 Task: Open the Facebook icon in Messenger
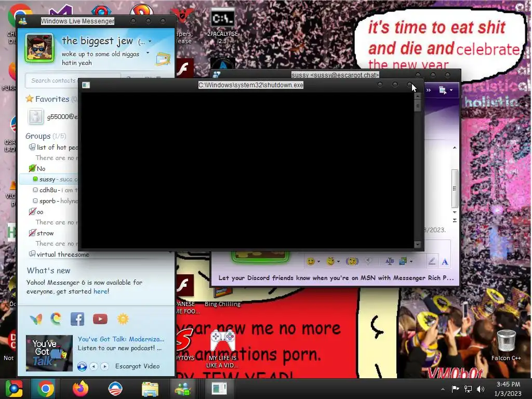pos(77,319)
